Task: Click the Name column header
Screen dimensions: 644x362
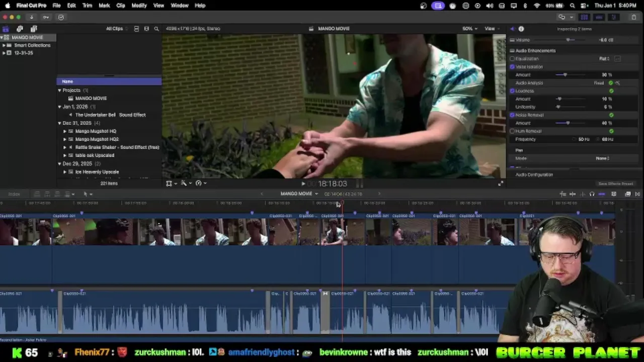Action: (109, 81)
